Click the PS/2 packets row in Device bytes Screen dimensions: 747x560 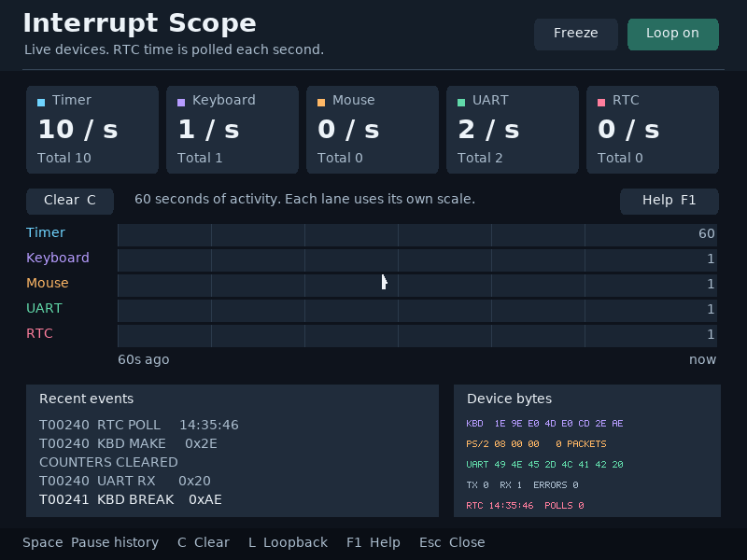tap(536, 444)
